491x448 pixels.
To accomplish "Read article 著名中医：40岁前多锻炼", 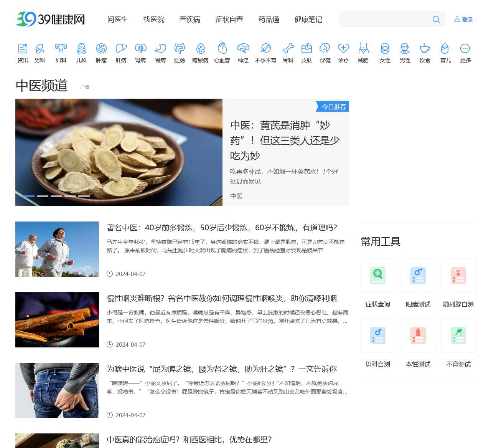I will tap(222, 228).
